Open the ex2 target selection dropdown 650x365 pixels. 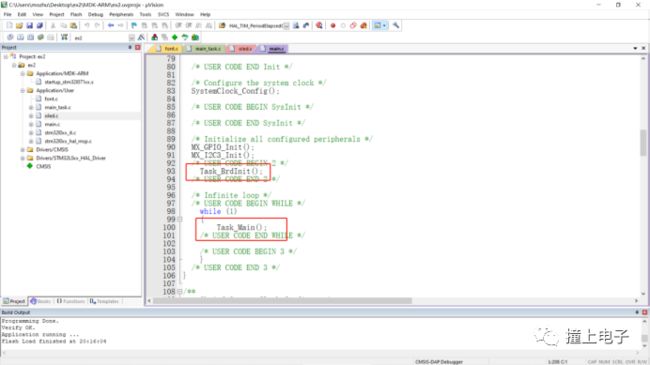(x=131, y=38)
